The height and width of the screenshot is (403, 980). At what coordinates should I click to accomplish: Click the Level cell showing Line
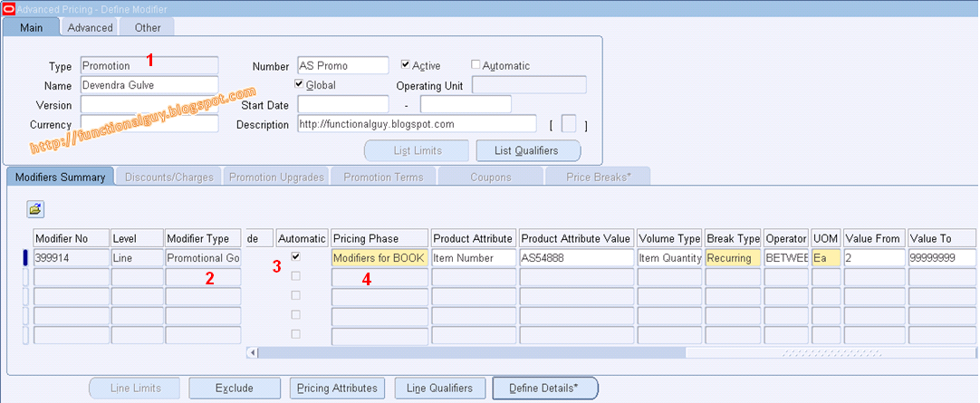pyautogui.click(x=137, y=257)
